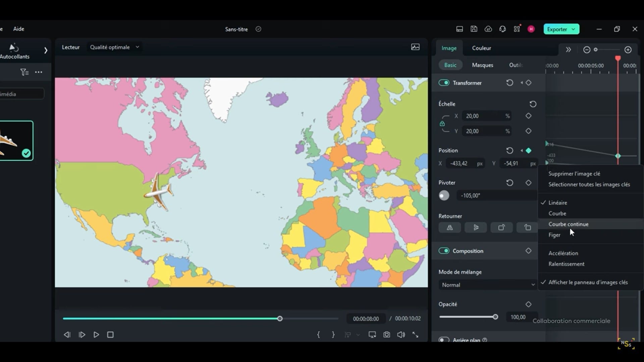Select Courbe continue interpolation option
This screenshot has width=644, height=362.
pos(569,224)
